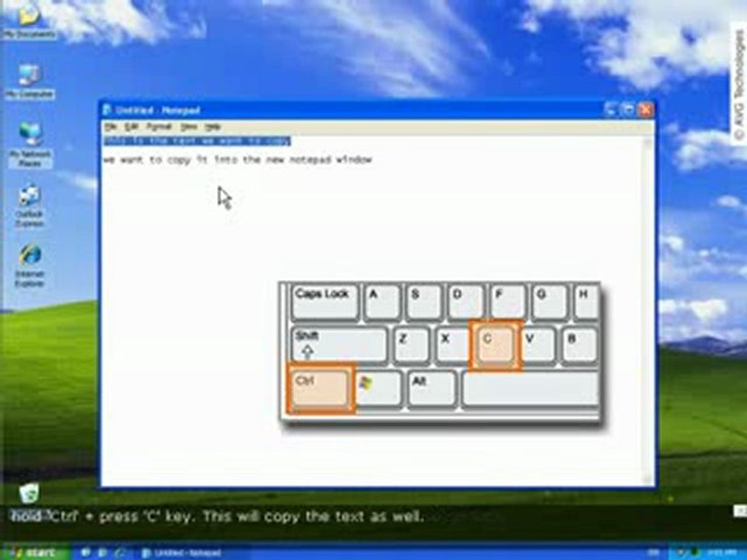Select the My Network Places icon
The width and height of the screenshot is (747, 560).
click(x=30, y=143)
